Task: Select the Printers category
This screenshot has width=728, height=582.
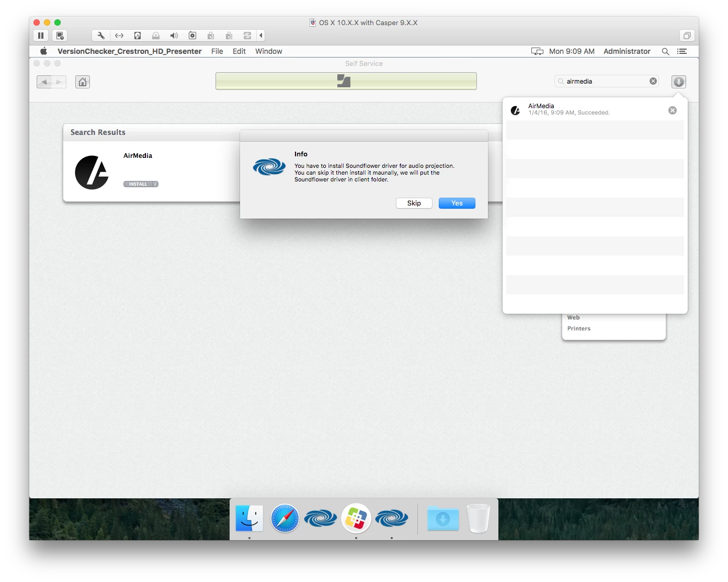Action: tap(578, 328)
